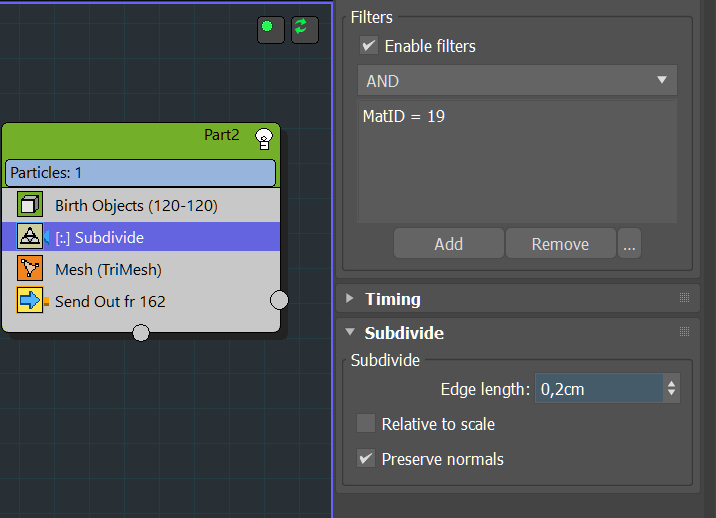The width and height of the screenshot is (716, 518).
Task: Click the green dot status button
Action: point(271,30)
